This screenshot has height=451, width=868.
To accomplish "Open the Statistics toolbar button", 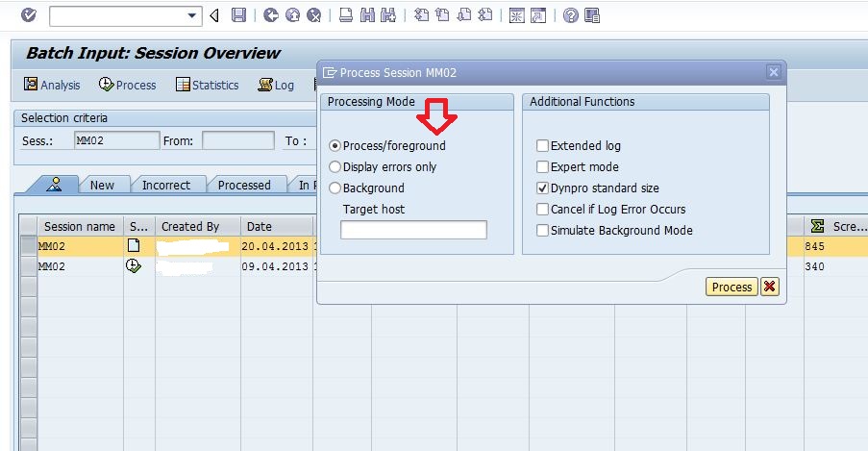I will click(207, 85).
